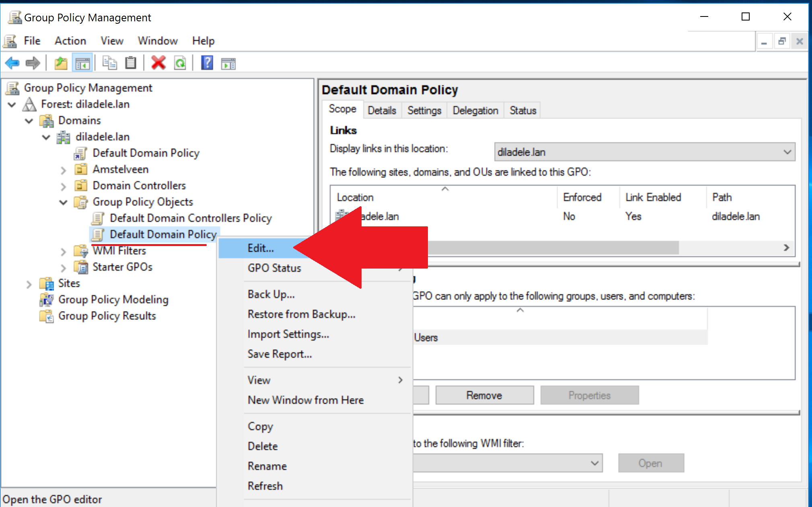
Task: Toggle Show/Hide Console Tree toolbar icon
Action: [82, 63]
